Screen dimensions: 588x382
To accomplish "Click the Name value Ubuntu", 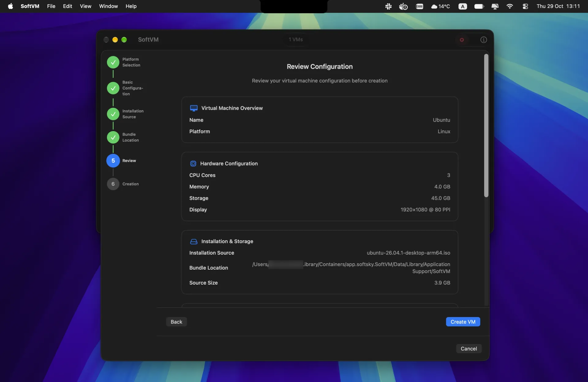I will pos(441,120).
